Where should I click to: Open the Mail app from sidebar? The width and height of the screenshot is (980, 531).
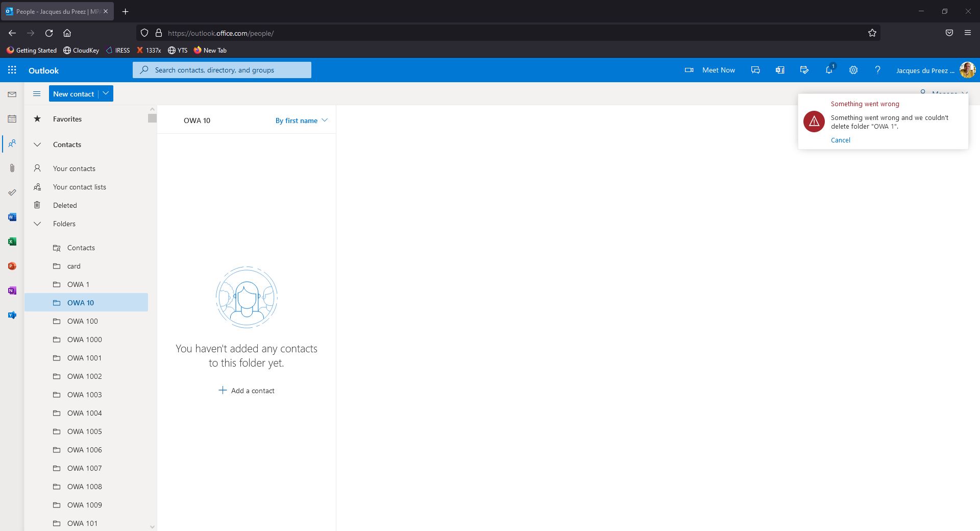(x=12, y=94)
